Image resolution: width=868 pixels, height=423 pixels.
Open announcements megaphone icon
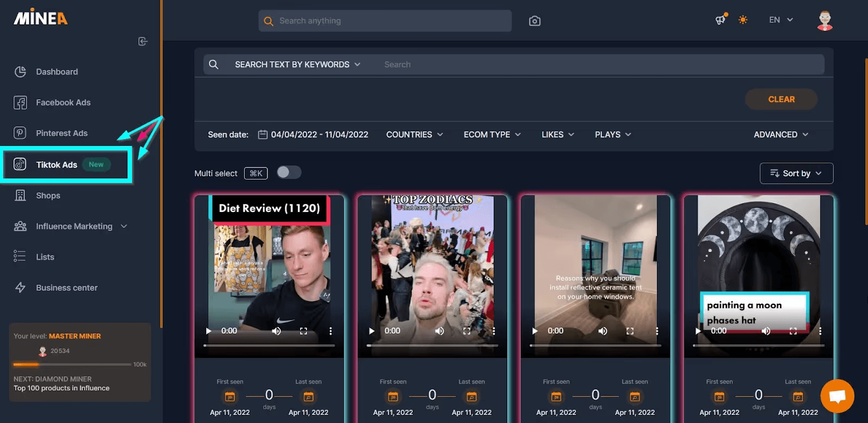(720, 20)
